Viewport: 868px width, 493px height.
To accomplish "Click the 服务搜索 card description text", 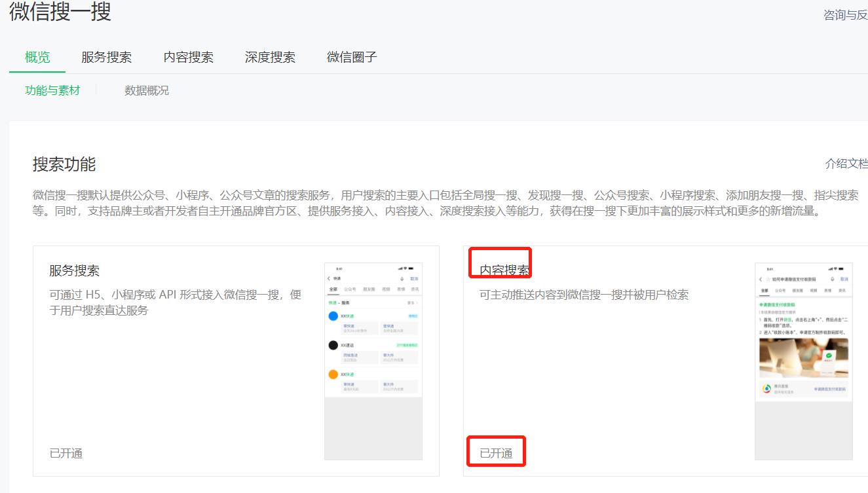I will [x=176, y=302].
